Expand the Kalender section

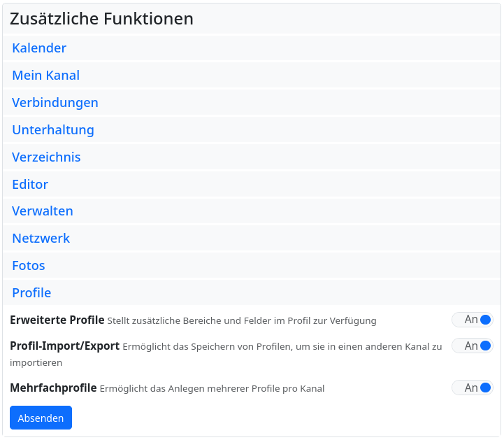point(39,48)
